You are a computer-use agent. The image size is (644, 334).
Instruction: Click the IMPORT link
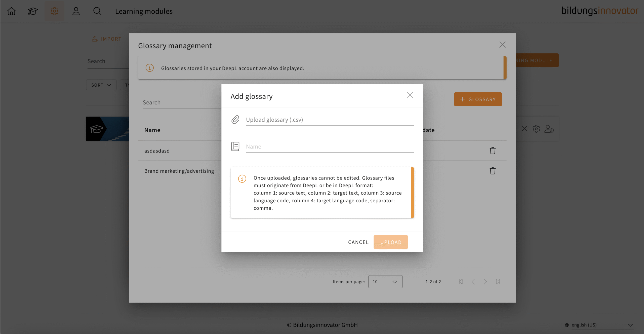(107, 39)
